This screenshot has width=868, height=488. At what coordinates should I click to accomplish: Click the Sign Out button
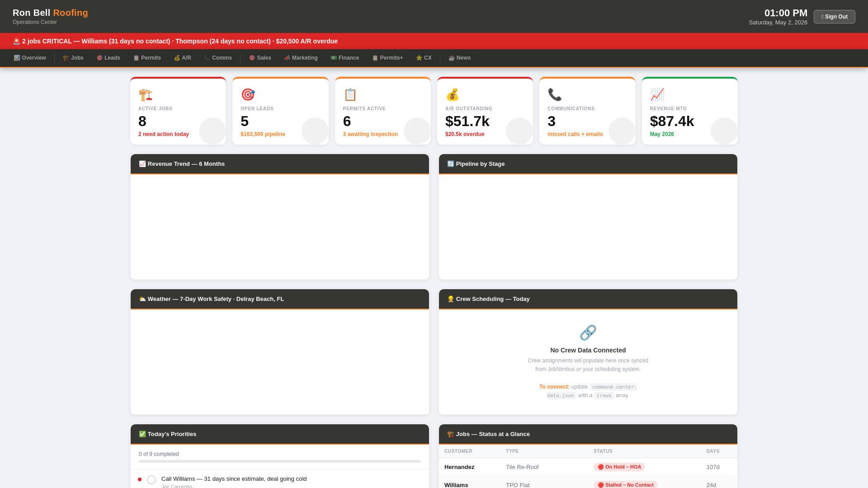[x=835, y=17]
